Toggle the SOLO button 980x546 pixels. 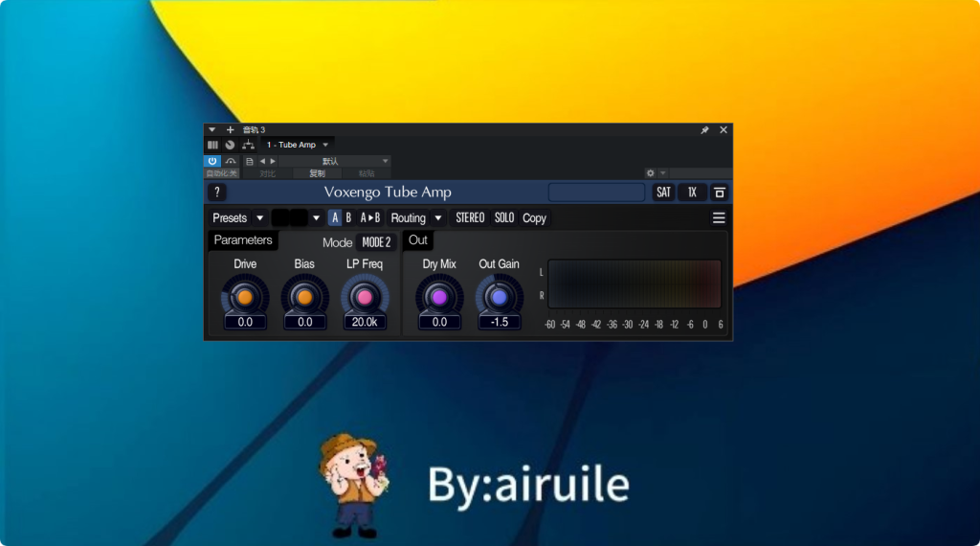(x=504, y=217)
